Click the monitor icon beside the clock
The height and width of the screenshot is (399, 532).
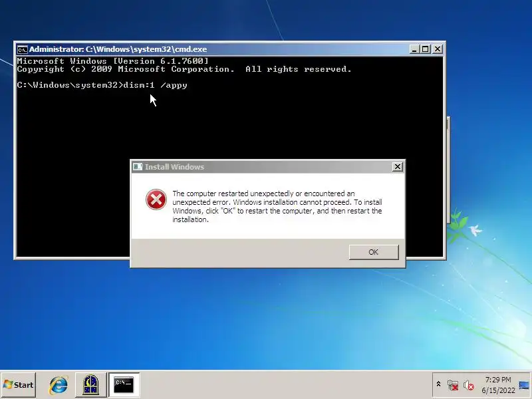524,385
